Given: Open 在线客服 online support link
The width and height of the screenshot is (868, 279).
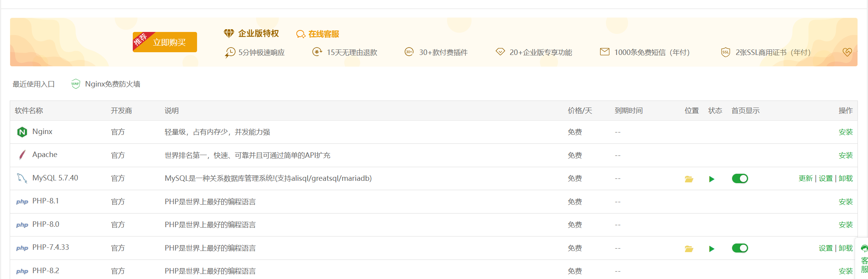Looking at the screenshot, I should pos(324,34).
